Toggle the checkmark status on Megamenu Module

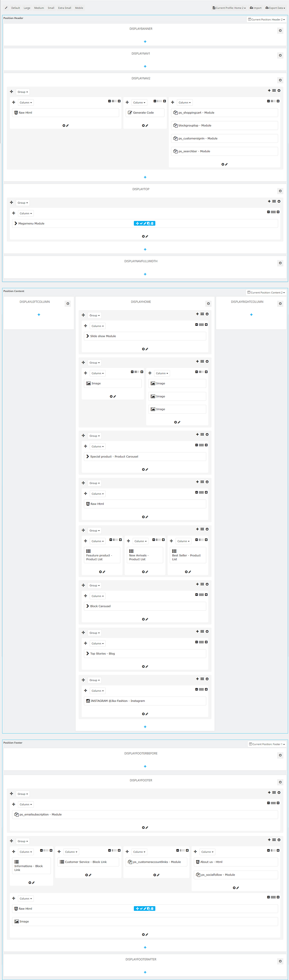tap(141, 223)
